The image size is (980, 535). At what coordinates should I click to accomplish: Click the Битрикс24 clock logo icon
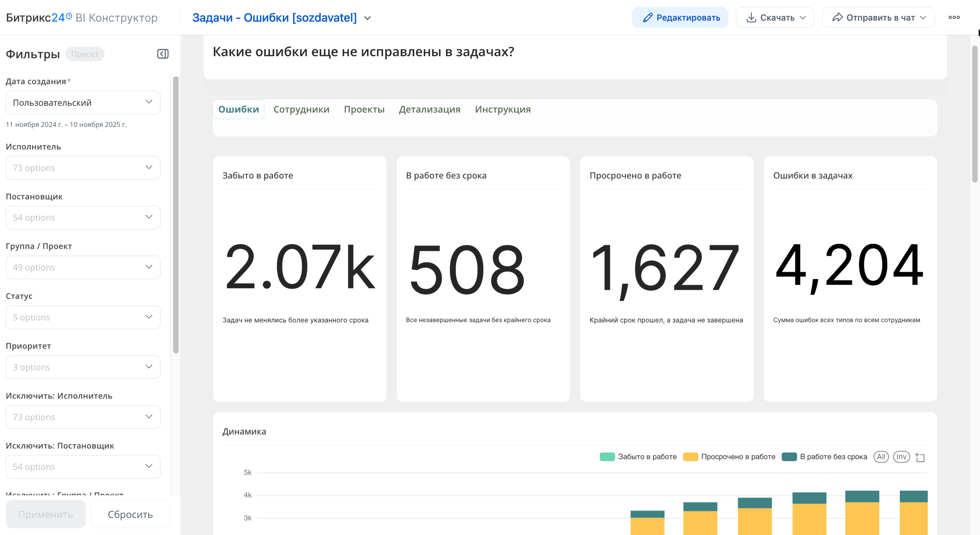point(69,16)
